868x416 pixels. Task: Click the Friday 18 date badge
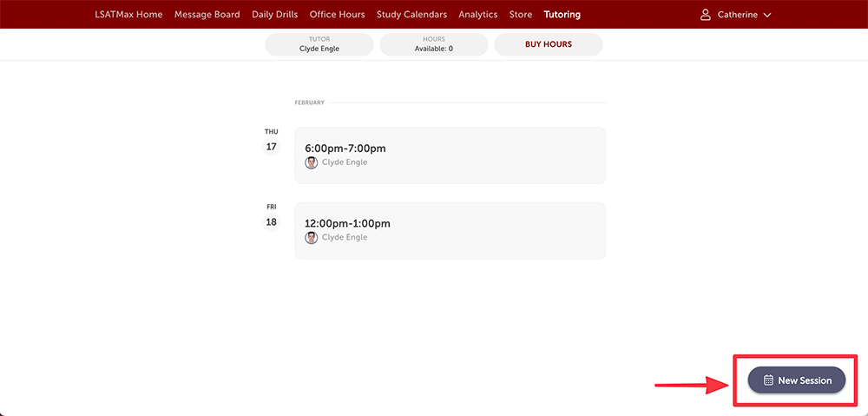(x=271, y=222)
